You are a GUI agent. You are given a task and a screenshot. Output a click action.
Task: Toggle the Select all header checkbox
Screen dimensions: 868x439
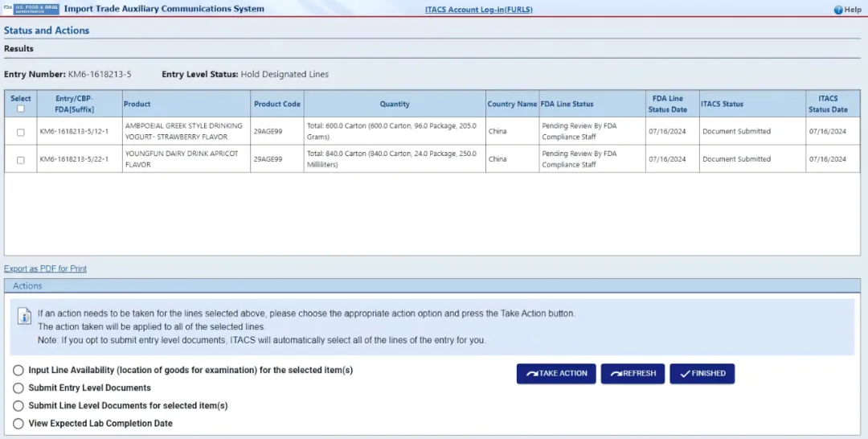(x=21, y=109)
